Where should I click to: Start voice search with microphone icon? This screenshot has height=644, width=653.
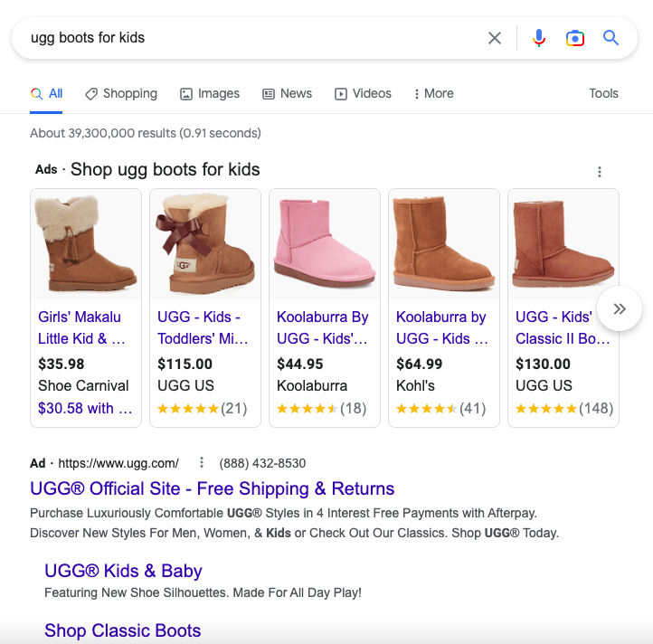click(x=539, y=38)
